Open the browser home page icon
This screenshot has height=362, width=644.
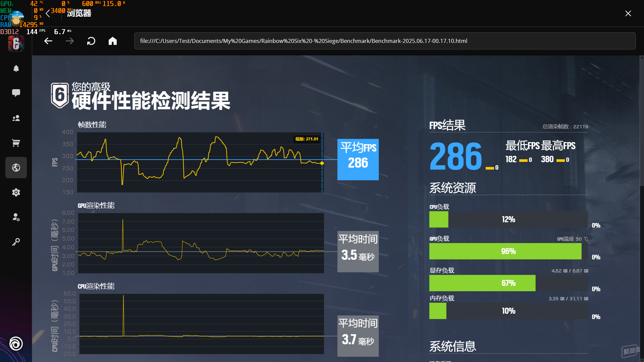(x=113, y=41)
